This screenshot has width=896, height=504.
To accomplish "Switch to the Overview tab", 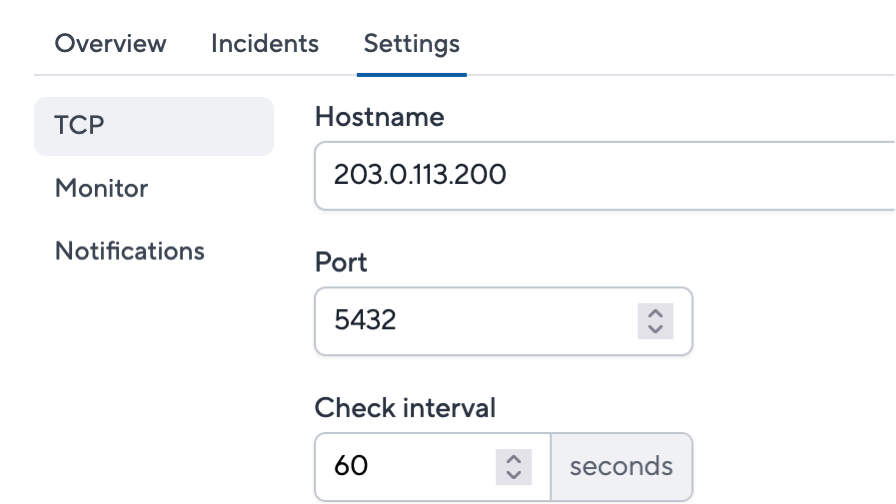I will pyautogui.click(x=110, y=44).
